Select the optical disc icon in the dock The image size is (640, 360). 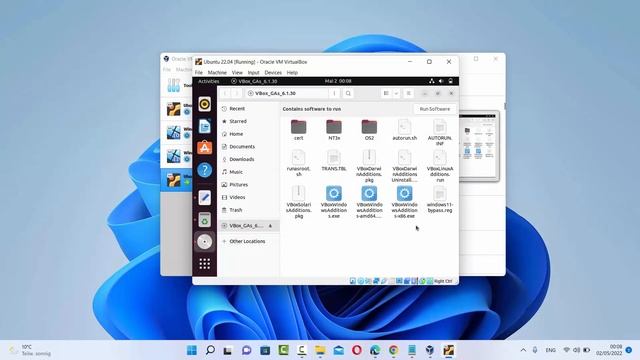pos(204,242)
